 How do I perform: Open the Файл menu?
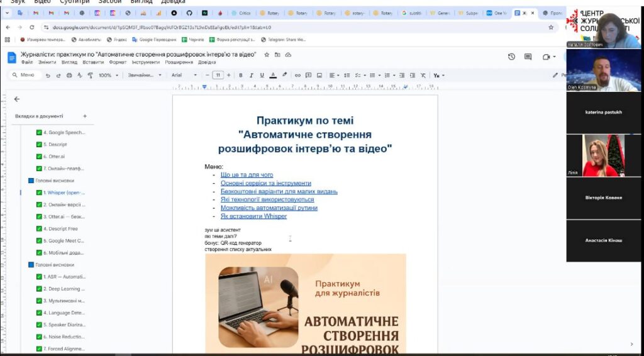27,62
